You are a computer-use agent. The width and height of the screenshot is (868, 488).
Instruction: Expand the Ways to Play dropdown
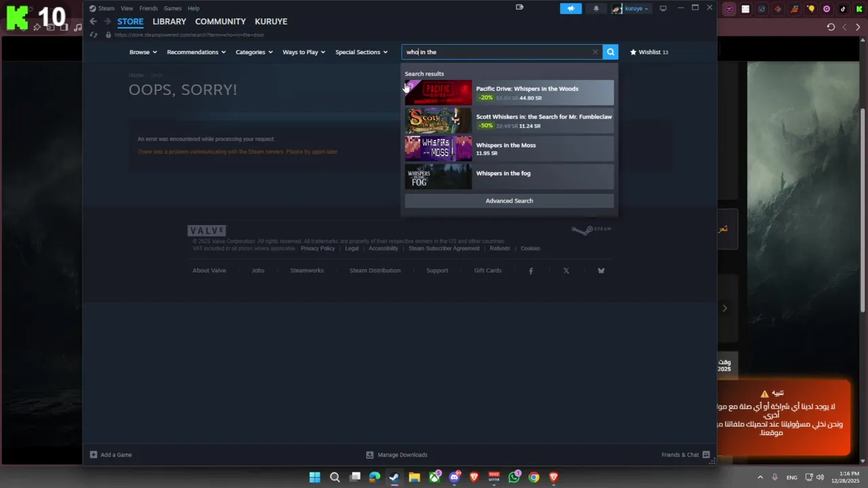[x=304, y=52]
